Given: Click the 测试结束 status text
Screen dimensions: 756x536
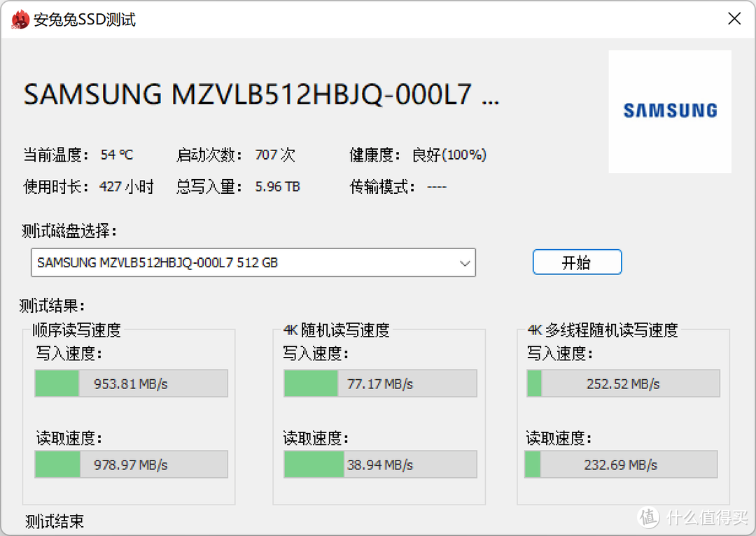Looking at the screenshot, I should pyautogui.click(x=55, y=521).
